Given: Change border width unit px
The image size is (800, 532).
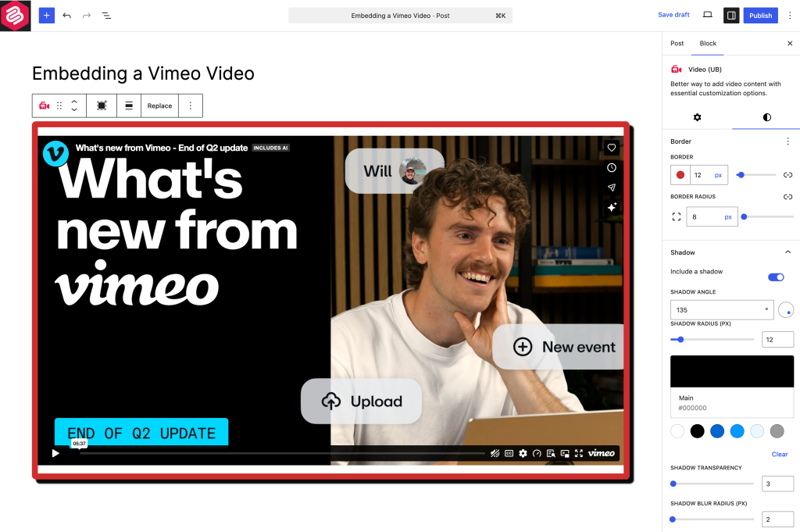Looking at the screenshot, I should (719, 175).
